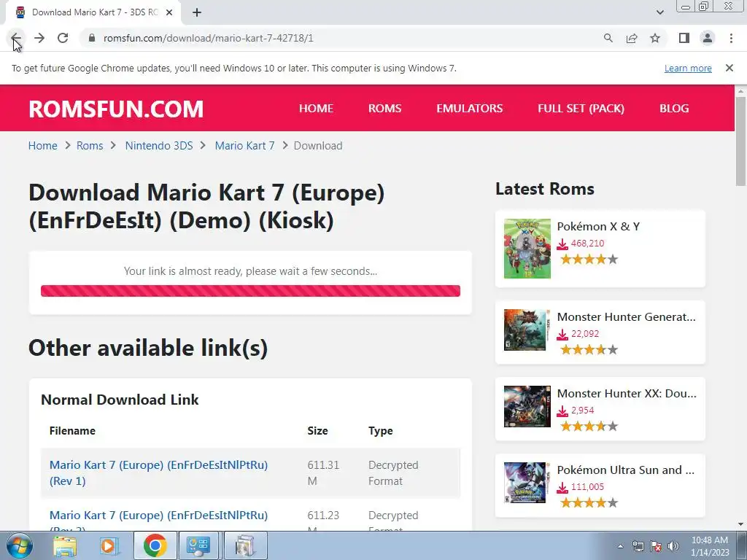Open Pokémon Ultra Sun cover thumbnail

527,483
